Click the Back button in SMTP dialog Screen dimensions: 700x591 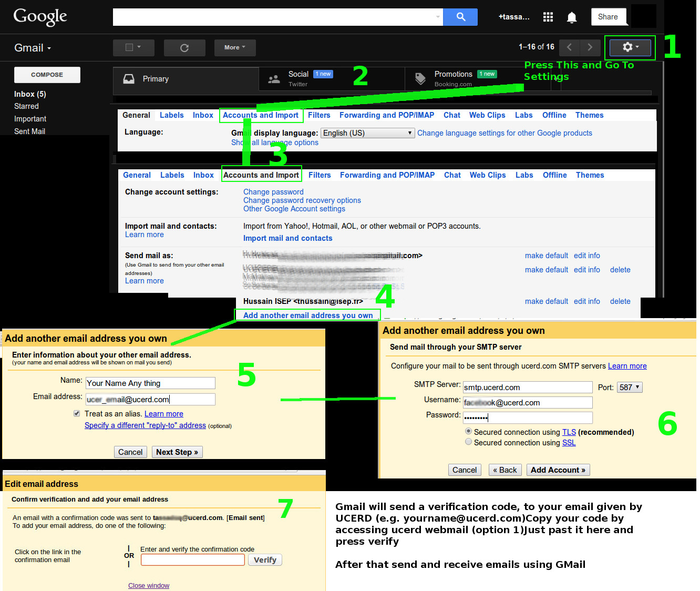[505, 470]
